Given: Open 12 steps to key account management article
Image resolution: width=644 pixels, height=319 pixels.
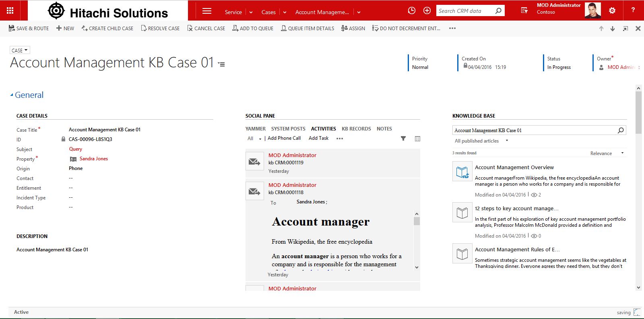Looking at the screenshot, I should (516, 209).
